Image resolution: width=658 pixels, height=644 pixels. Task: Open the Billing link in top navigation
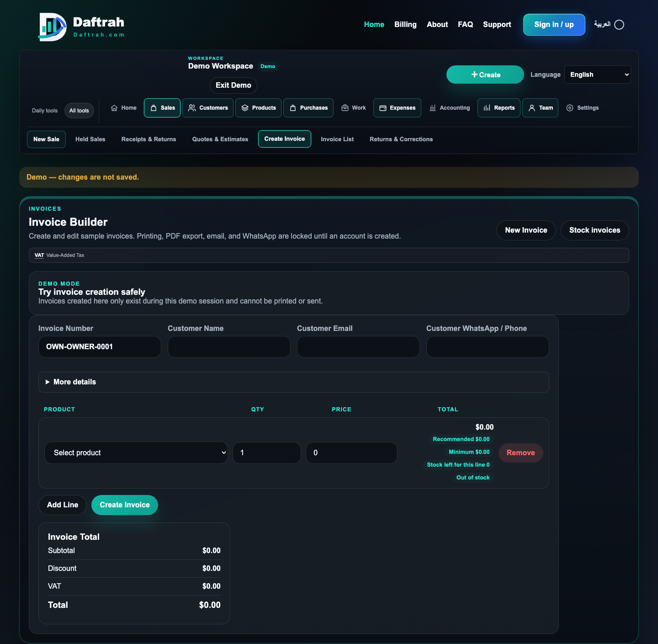pyautogui.click(x=406, y=25)
